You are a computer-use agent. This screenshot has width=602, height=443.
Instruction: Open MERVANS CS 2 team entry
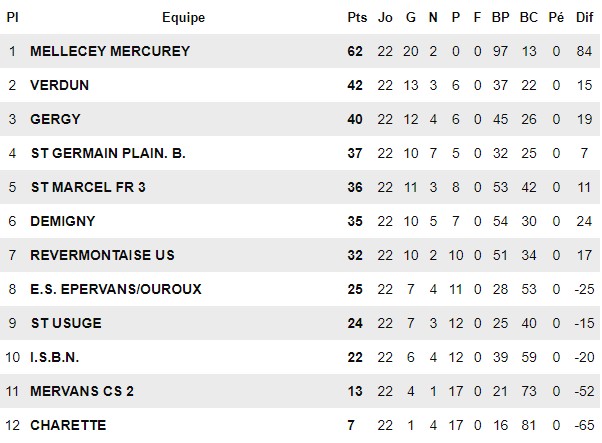pos(82,391)
